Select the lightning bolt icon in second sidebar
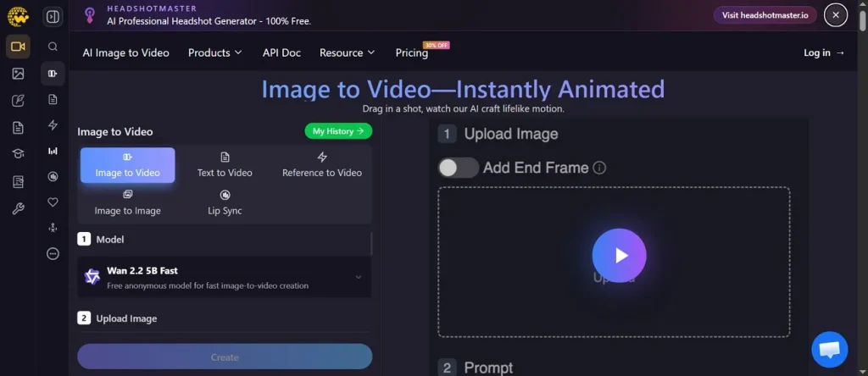This screenshot has width=868, height=376. click(53, 125)
